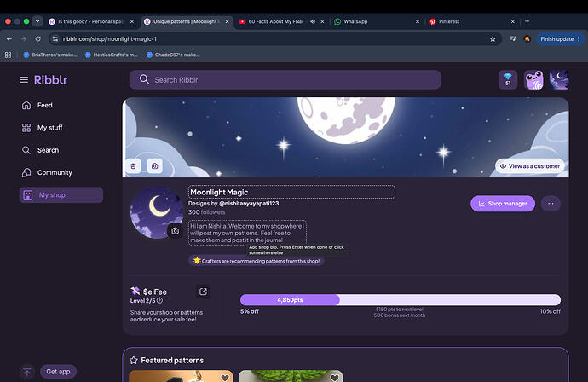Open media controls icon in toolbar
The width and height of the screenshot is (588, 382).
click(513, 38)
